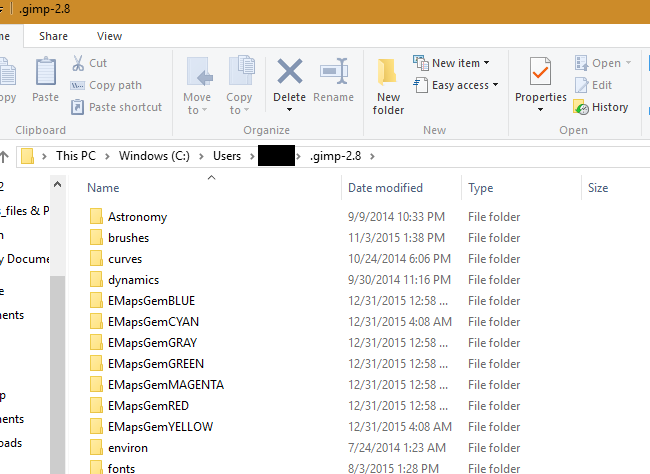This screenshot has height=474, width=650.
Task: Expand chevron before This PC in address bar
Action: [44, 156]
